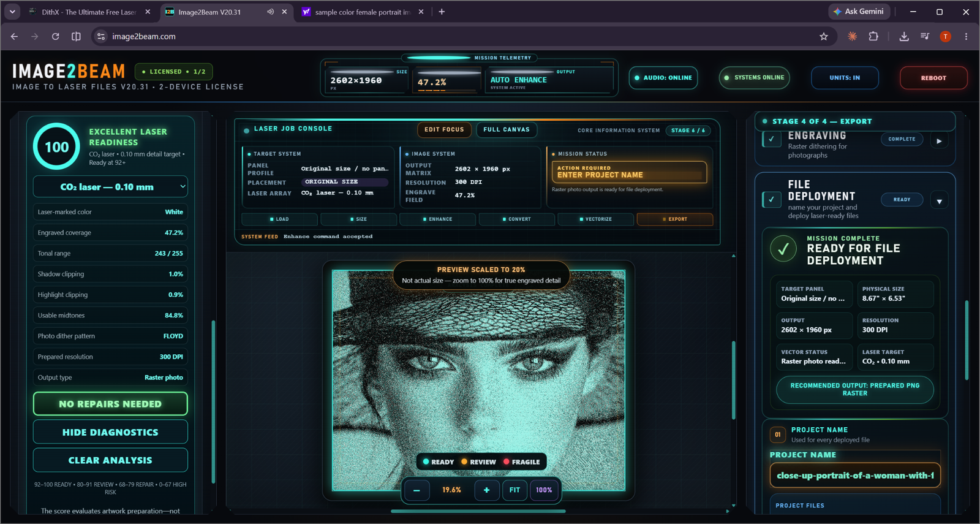The image size is (980, 524).
Task: Click into the Project Name input field
Action: pos(855,476)
